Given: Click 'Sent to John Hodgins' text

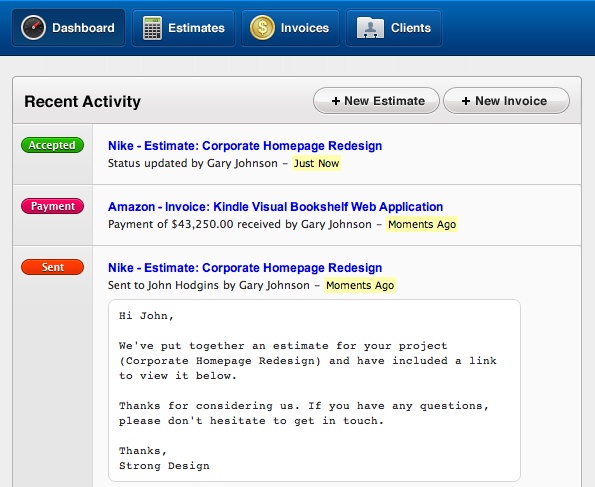Looking at the screenshot, I should [164, 285].
